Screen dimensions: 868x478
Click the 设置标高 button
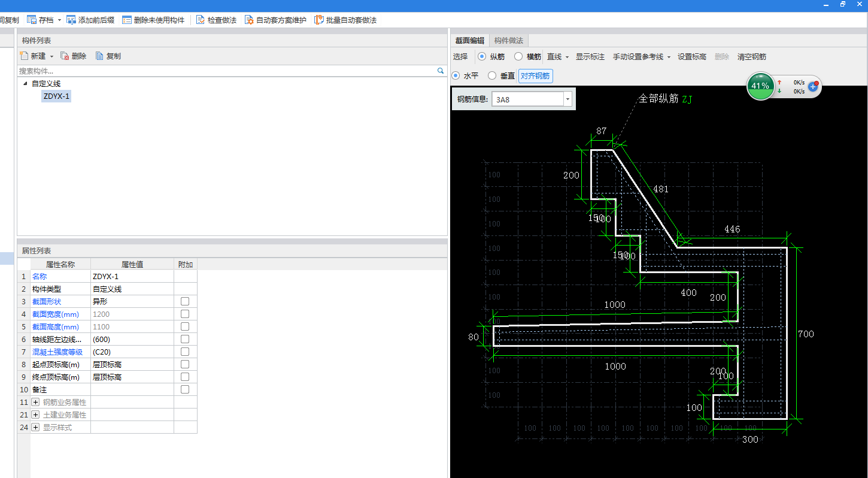point(692,57)
